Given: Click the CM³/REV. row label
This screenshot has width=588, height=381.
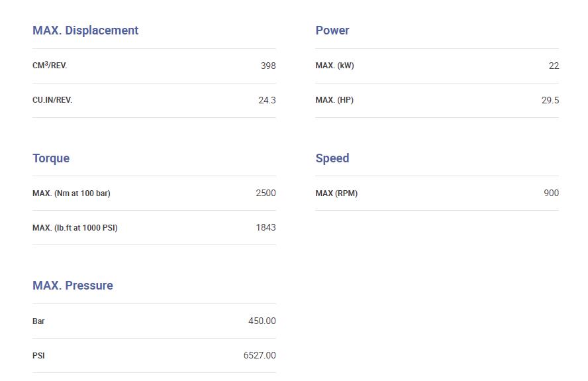Looking at the screenshot, I should pos(50,66).
